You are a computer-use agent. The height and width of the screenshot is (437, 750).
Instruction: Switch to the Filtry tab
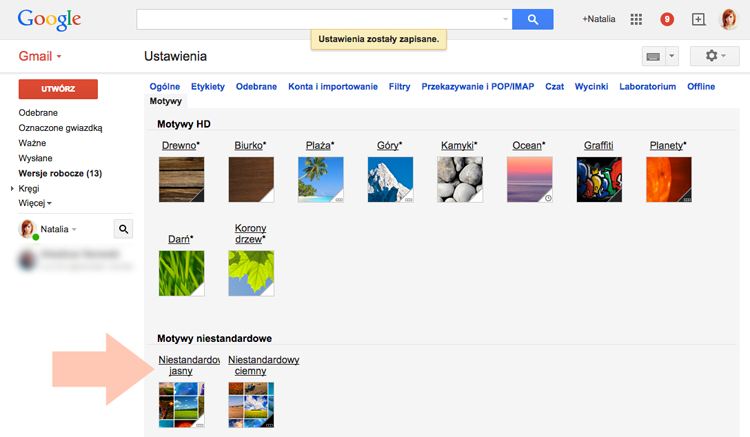point(399,87)
